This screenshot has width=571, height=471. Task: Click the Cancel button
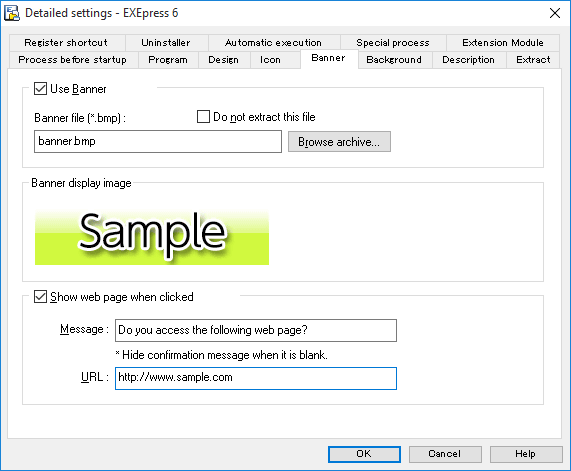[445, 454]
